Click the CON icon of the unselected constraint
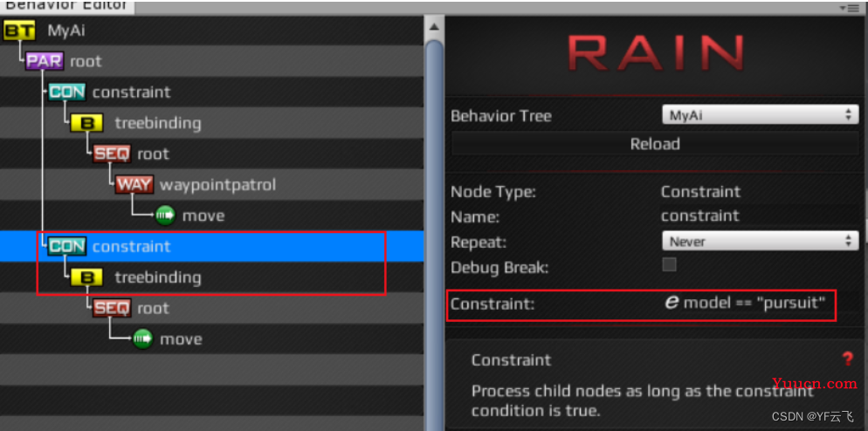The image size is (868, 431). pos(67,92)
